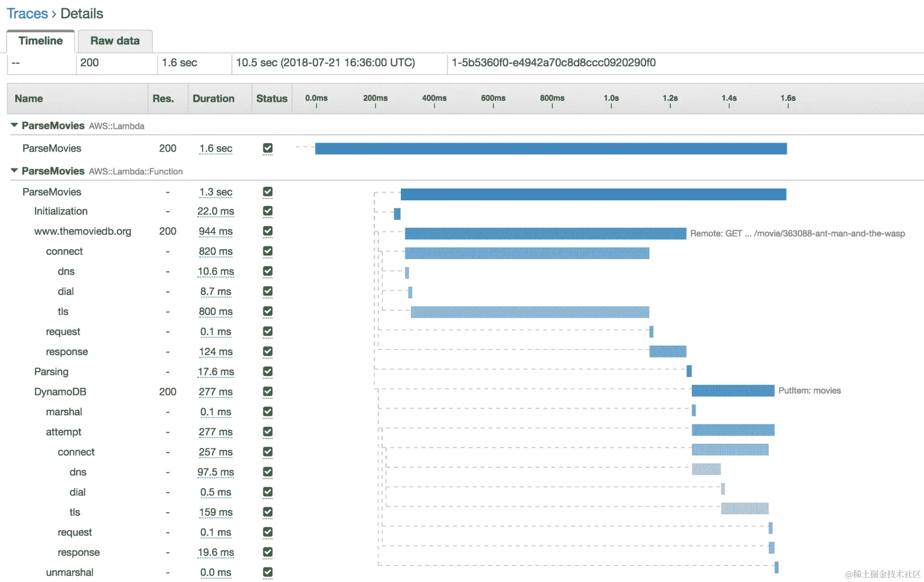Image resolution: width=924 pixels, height=582 pixels.
Task: Click the 944 ms duration link
Action: [x=216, y=232]
